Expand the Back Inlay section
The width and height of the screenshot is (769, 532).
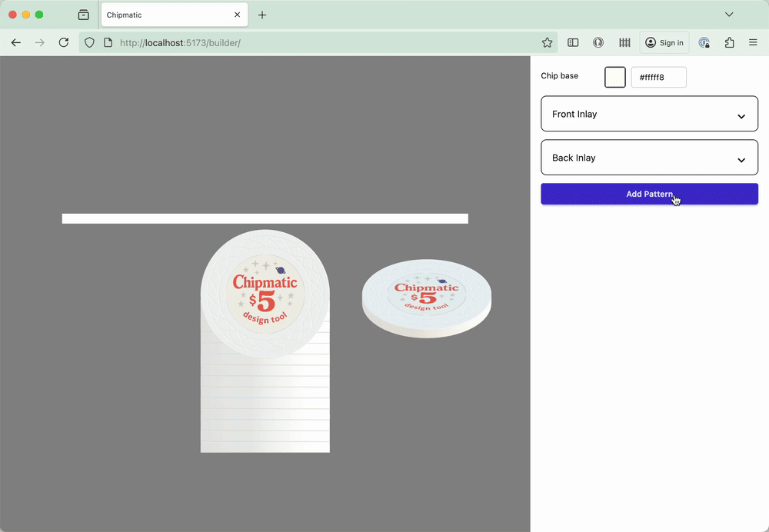coord(649,158)
